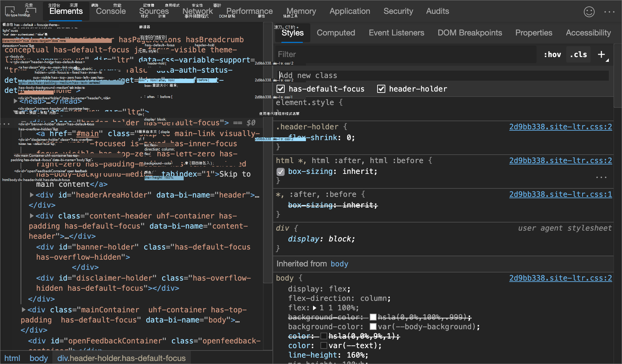Focus the Filter styles input field
This screenshot has height=364, width=622.
pyautogui.click(x=406, y=54)
